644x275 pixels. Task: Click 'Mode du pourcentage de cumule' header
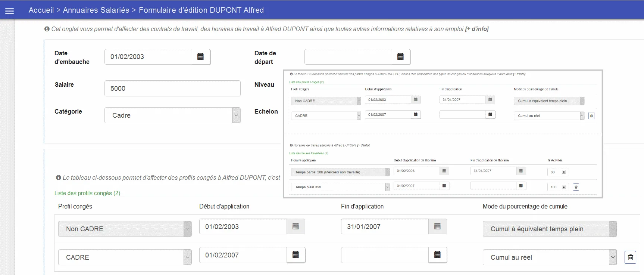click(525, 206)
